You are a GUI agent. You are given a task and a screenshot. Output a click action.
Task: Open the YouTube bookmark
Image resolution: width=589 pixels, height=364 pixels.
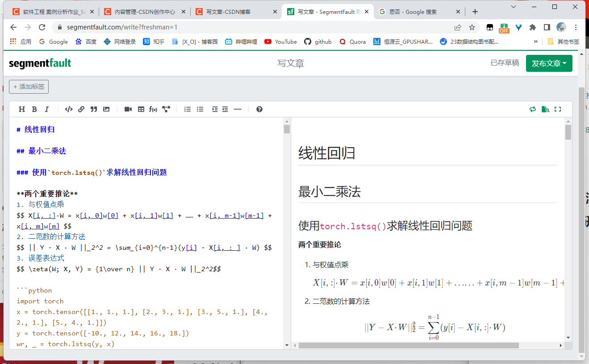click(x=280, y=41)
